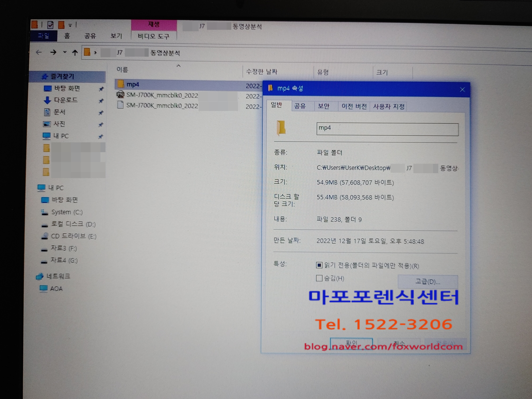Viewport: 532px width, 399px height.
Task: Go up one folder level
Action: [x=75, y=52]
